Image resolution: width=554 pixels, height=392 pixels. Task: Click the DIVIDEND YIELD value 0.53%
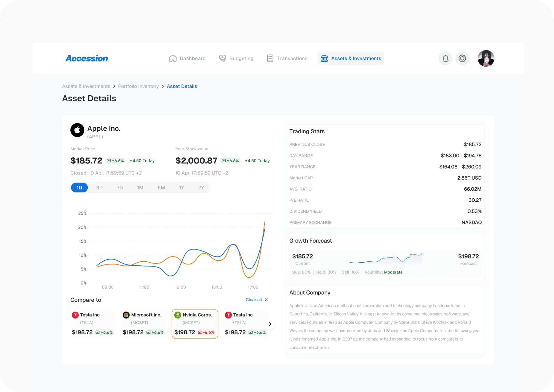[x=474, y=211]
